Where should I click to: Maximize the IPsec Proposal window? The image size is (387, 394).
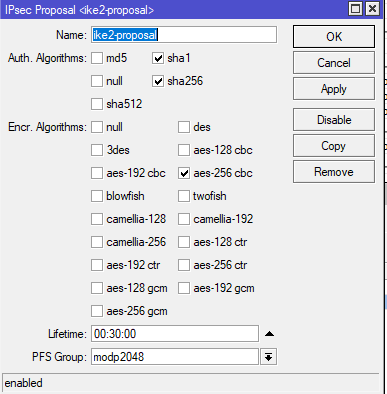coord(356,9)
